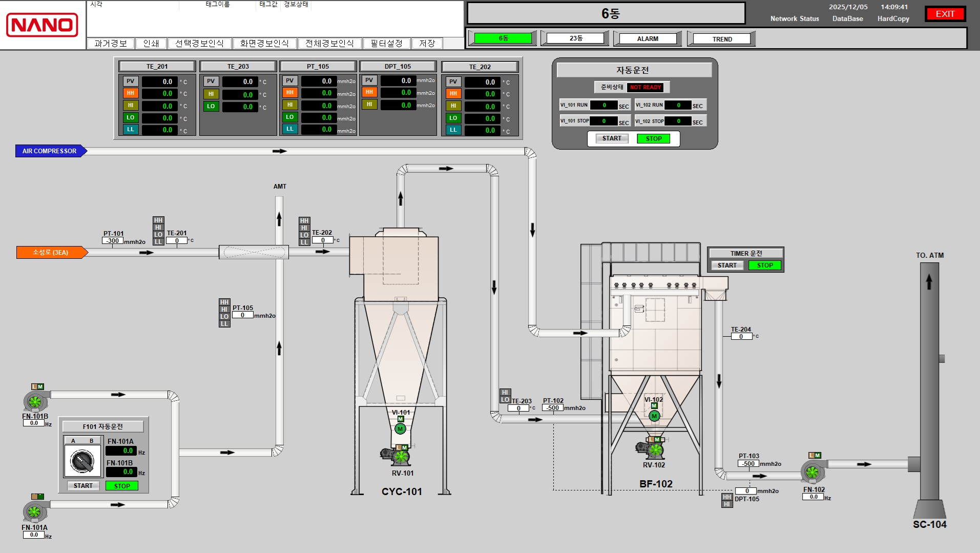Screen dimensions: 980x553
Task: Open the PT_105 setpoint panel header
Action: 318,67
